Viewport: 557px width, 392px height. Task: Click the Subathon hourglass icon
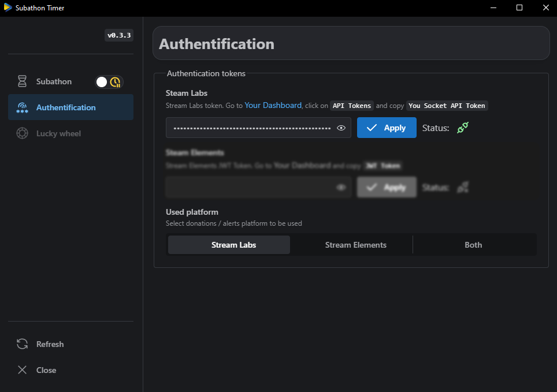tap(22, 81)
